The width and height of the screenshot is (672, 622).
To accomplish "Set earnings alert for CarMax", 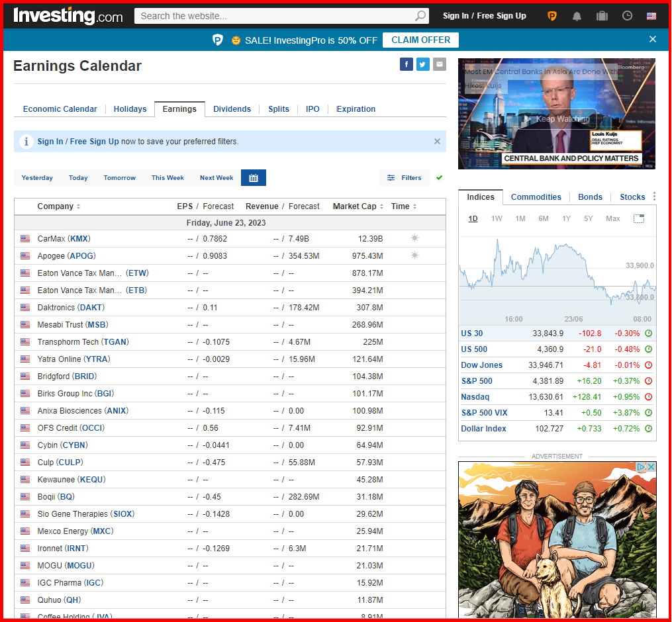I will (414, 238).
